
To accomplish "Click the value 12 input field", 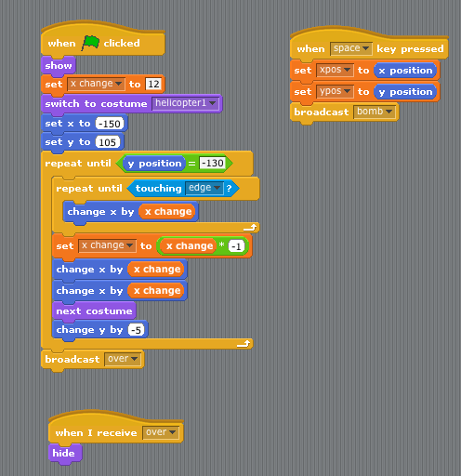I will pyautogui.click(x=153, y=84).
